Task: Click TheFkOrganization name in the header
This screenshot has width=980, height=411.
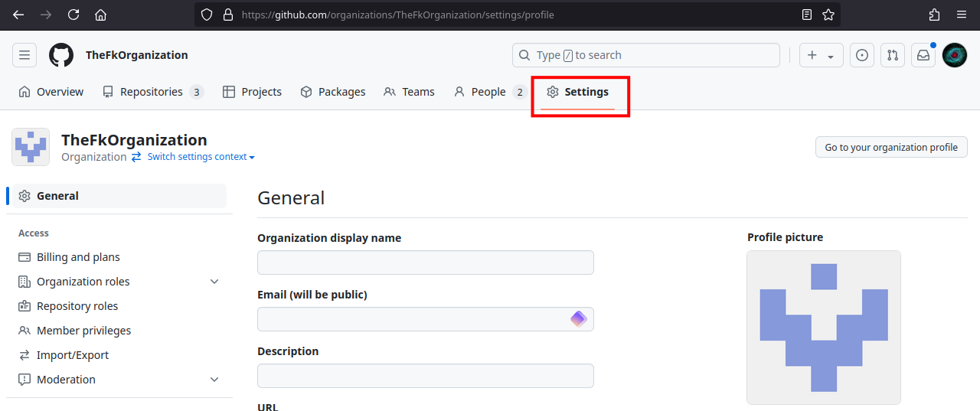Action: coord(137,55)
